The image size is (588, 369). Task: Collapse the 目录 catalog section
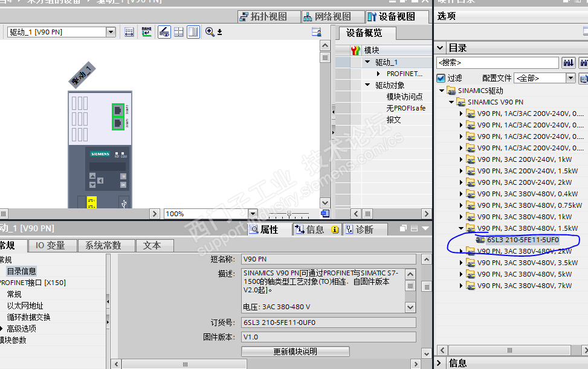[441, 48]
